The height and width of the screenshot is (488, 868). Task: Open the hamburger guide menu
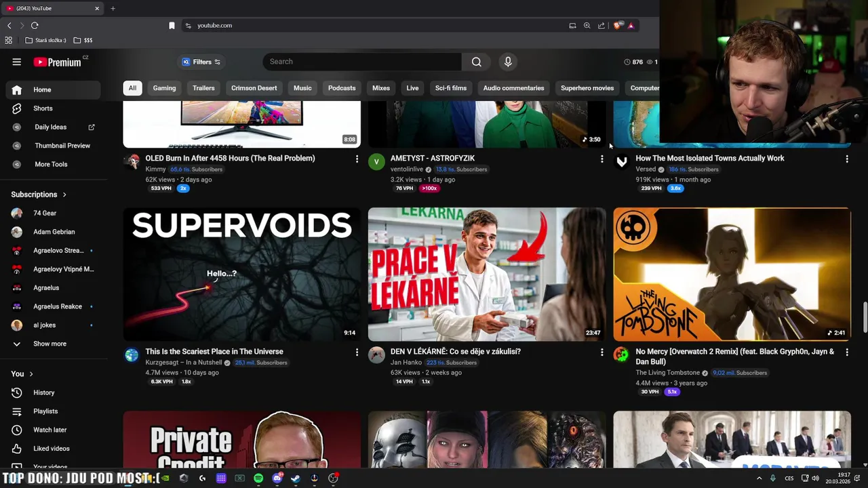click(x=16, y=62)
